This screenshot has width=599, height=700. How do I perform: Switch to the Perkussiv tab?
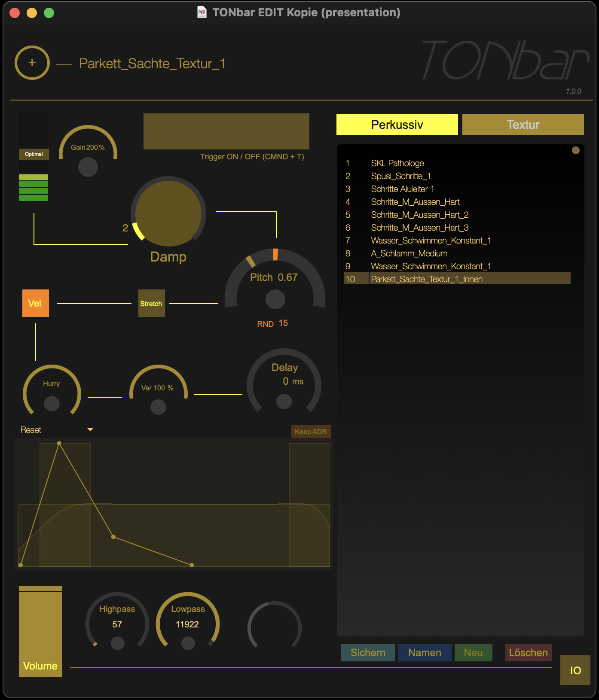point(397,125)
